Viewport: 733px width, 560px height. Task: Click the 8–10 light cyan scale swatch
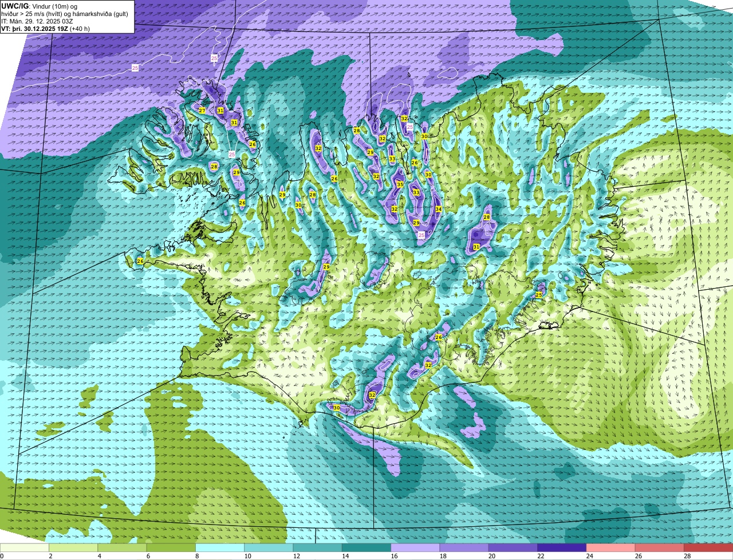220,548
